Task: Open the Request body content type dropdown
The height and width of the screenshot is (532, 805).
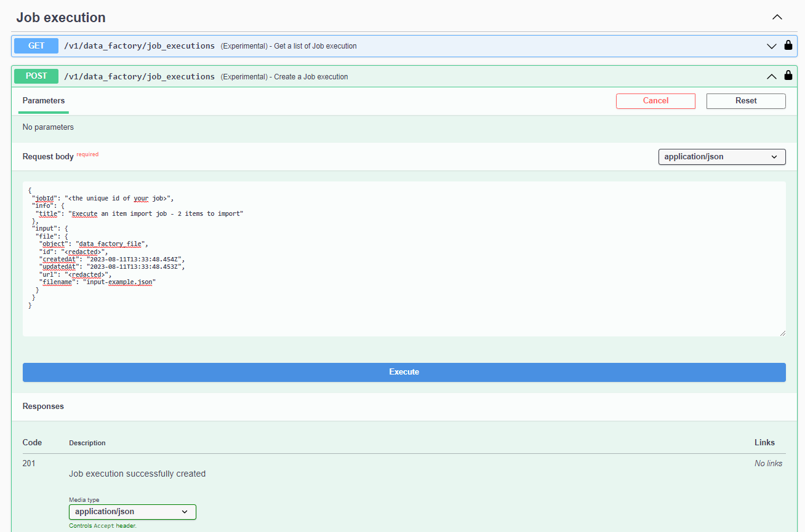Action: [721, 157]
